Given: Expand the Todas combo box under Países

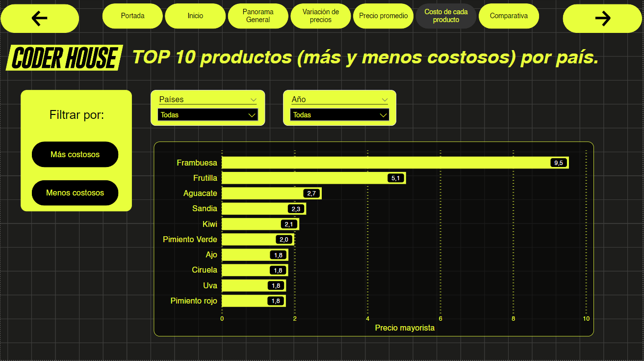Looking at the screenshot, I should point(207,114).
